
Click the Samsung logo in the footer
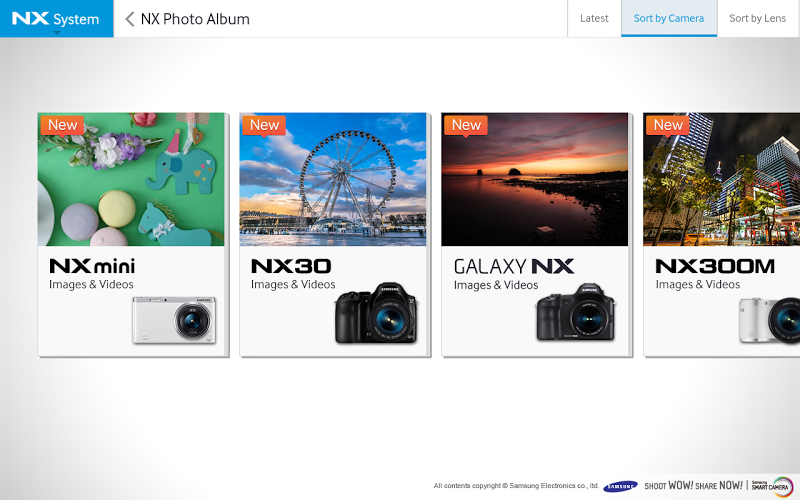click(x=620, y=486)
